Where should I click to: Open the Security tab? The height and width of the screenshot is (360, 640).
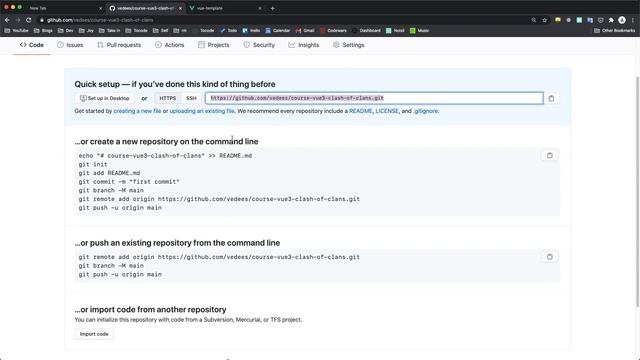click(x=259, y=45)
